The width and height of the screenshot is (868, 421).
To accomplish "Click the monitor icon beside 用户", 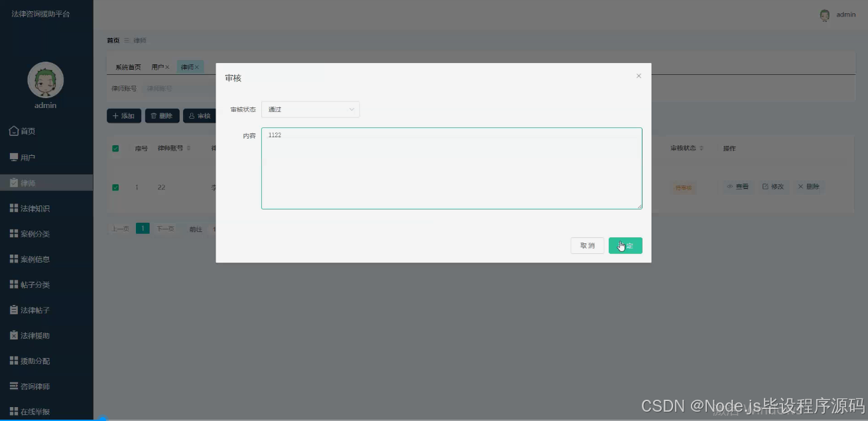I will [13, 157].
